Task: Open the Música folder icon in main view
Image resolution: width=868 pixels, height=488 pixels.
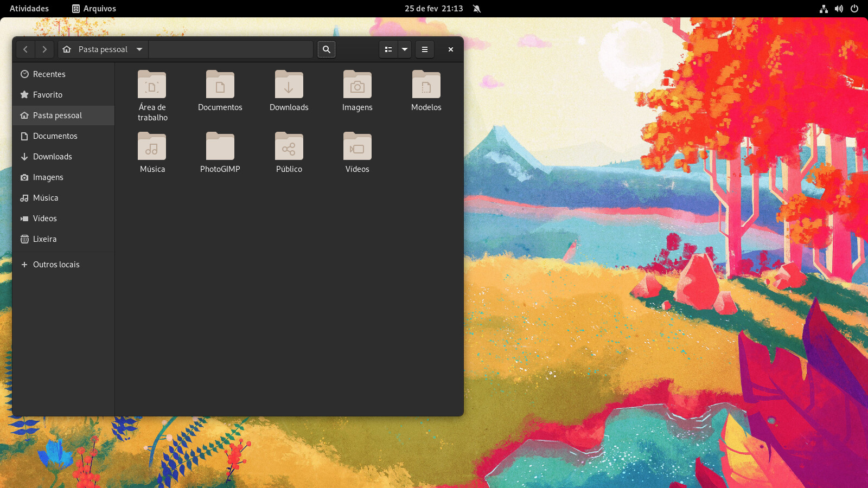Action: (x=152, y=146)
